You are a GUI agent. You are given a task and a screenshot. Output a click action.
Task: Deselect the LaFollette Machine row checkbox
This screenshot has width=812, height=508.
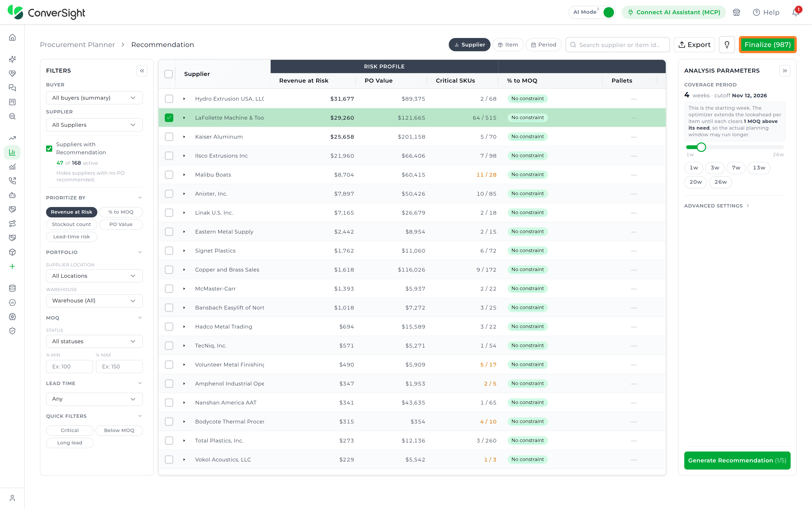pyautogui.click(x=169, y=118)
